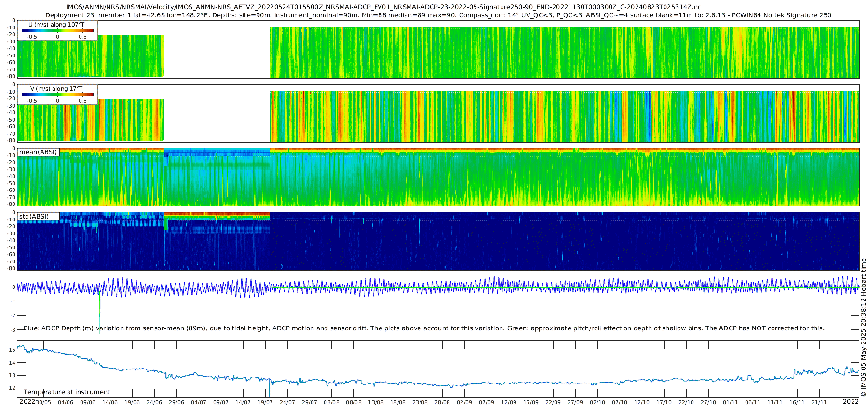Select the 21/11 date tick

(x=819, y=402)
